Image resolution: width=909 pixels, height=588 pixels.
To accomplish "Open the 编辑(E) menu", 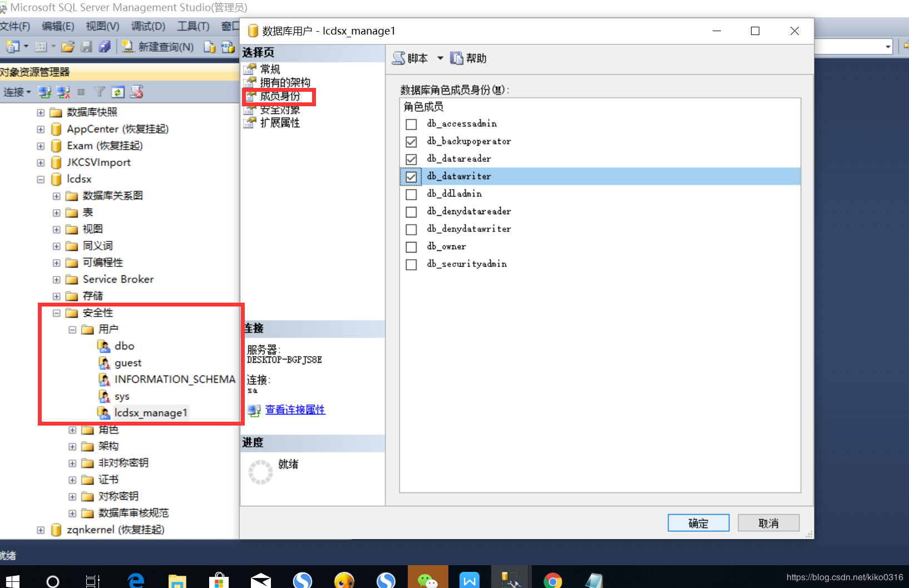I will pos(58,26).
